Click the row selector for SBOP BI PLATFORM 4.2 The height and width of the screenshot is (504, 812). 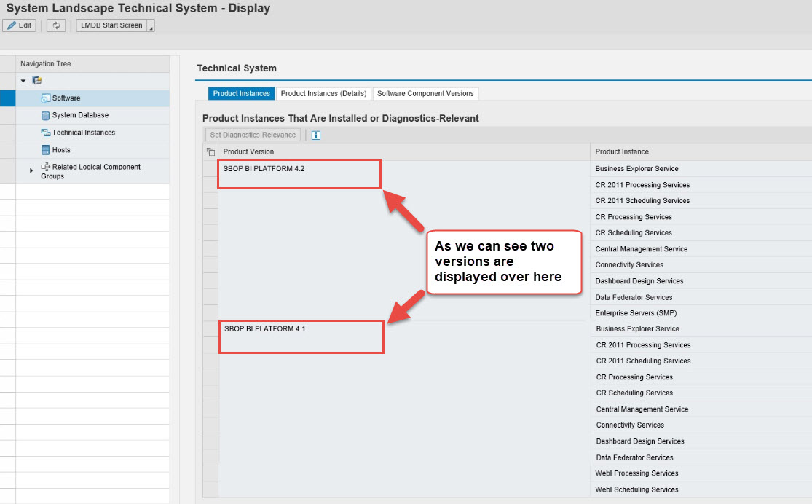point(210,169)
